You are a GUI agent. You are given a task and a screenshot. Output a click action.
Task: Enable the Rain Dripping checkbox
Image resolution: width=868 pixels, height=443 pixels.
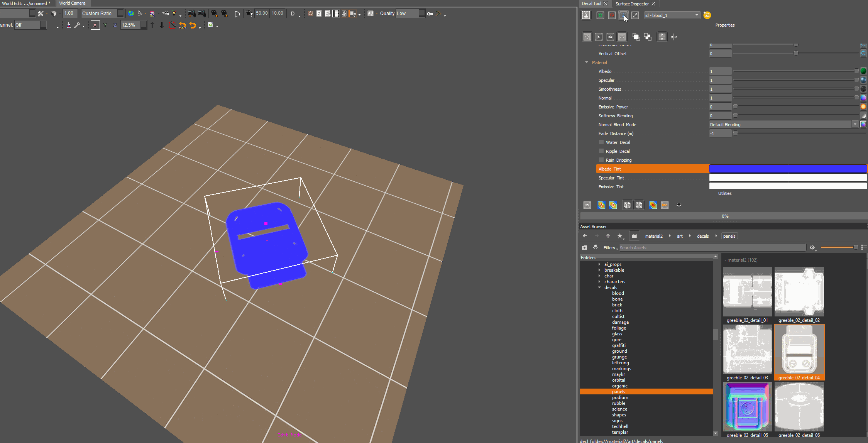(601, 160)
